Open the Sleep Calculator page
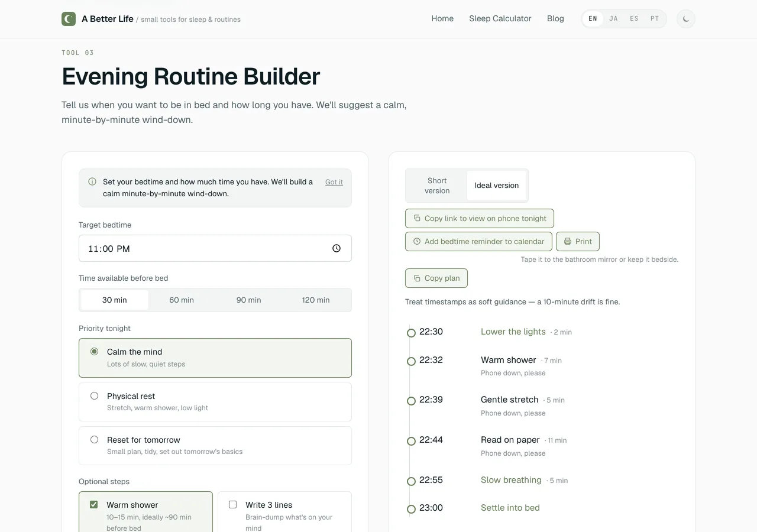 pos(500,18)
